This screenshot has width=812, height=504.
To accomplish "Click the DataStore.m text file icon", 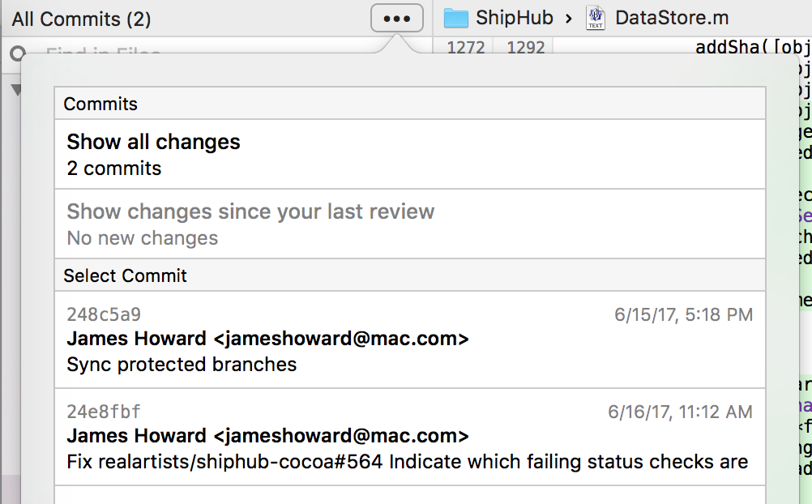I will tap(596, 18).
